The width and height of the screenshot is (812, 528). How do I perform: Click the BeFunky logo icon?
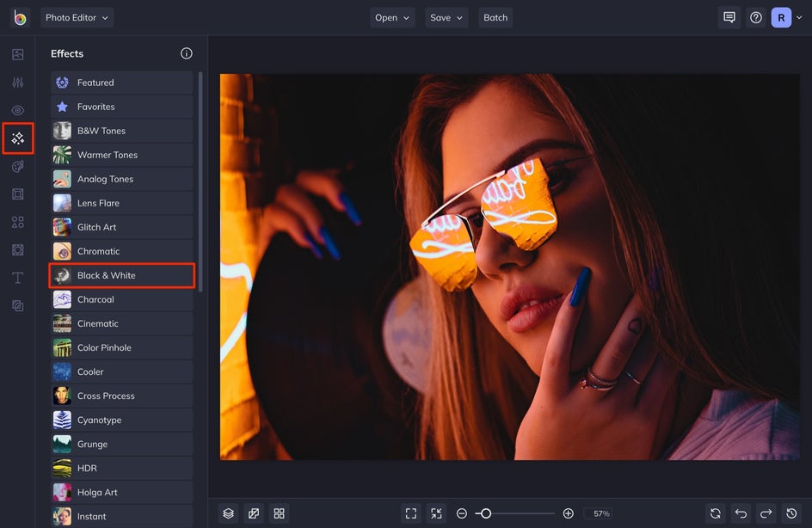[20, 17]
